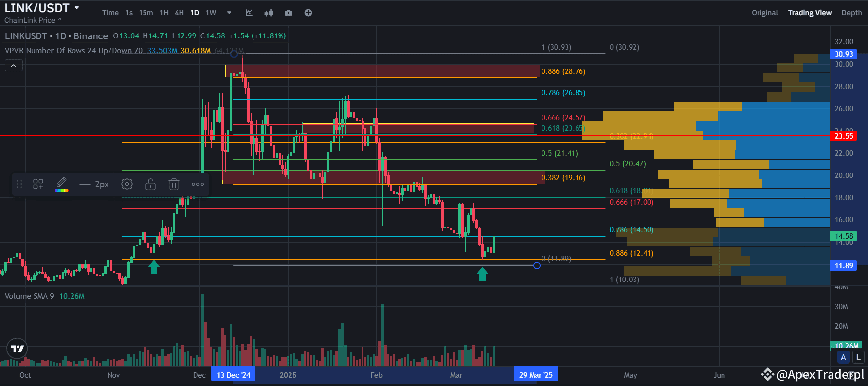
Task: Click the red 23.55 price axis label
Action: pos(844,136)
